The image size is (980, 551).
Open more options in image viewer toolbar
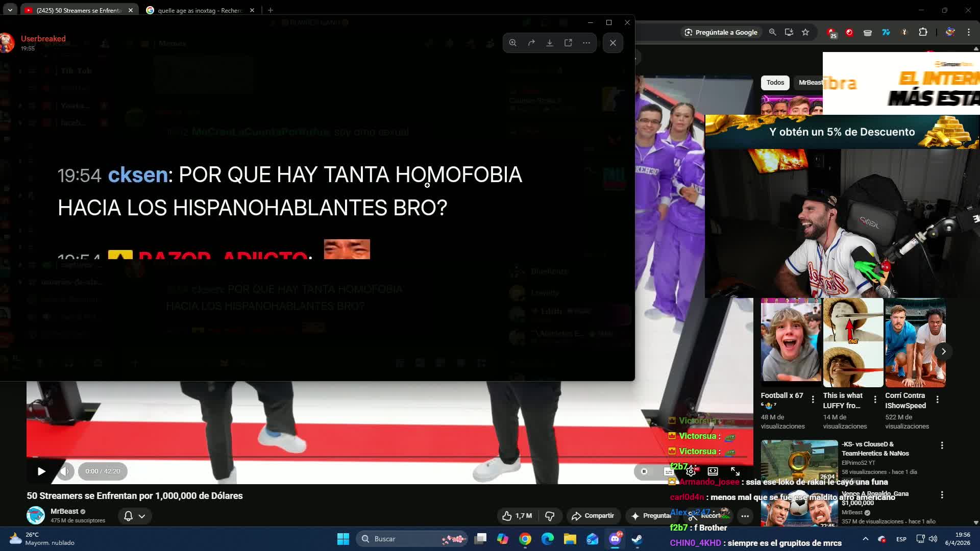pyautogui.click(x=586, y=43)
